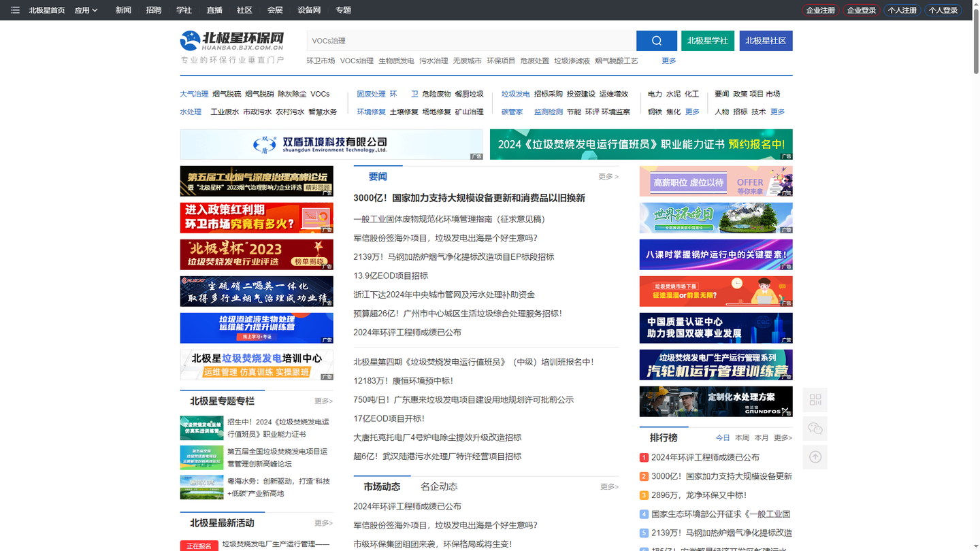
Task: Click 更多 next to search hot keywords
Action: pos(669,61)
